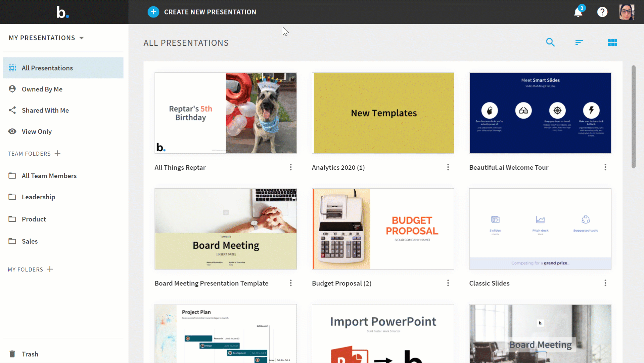Add a new folder under My Folders
This screenshot has height=363, width=644.
point(50,269)
